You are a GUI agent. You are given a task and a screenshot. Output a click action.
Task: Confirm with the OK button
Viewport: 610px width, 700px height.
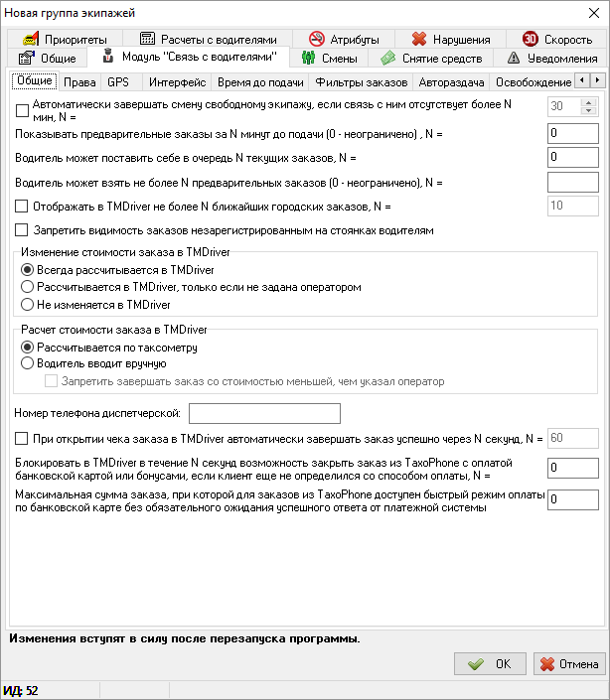click(490, 664)
